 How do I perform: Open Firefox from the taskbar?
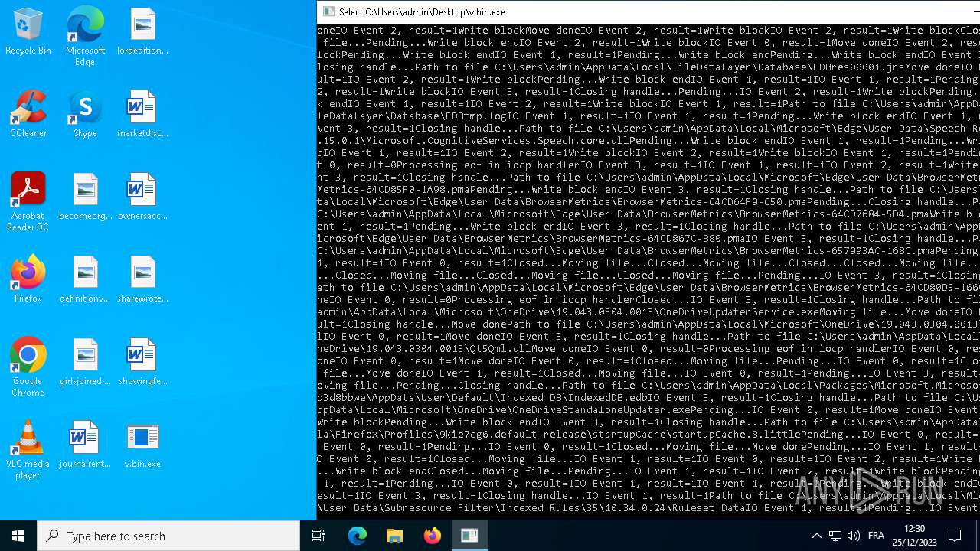click(432, 536)
